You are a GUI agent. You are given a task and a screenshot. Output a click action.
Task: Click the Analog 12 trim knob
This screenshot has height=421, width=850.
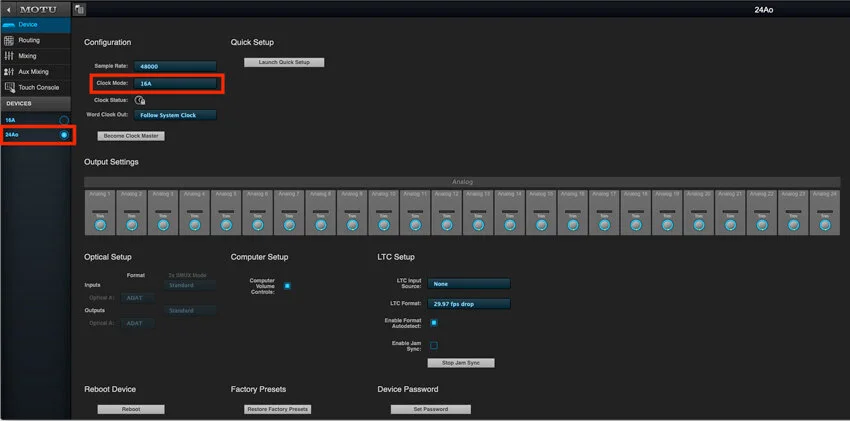[x=447, y=225]
